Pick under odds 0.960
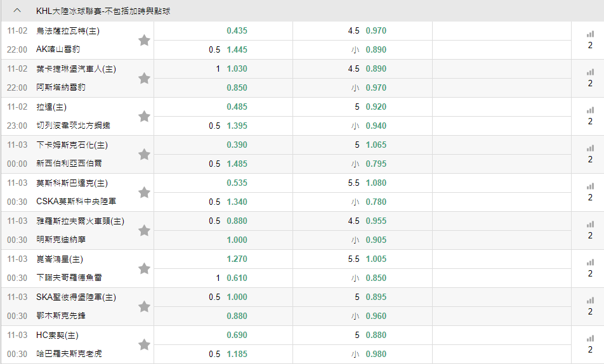Screen dimensions: 604x364 point(376,316)
